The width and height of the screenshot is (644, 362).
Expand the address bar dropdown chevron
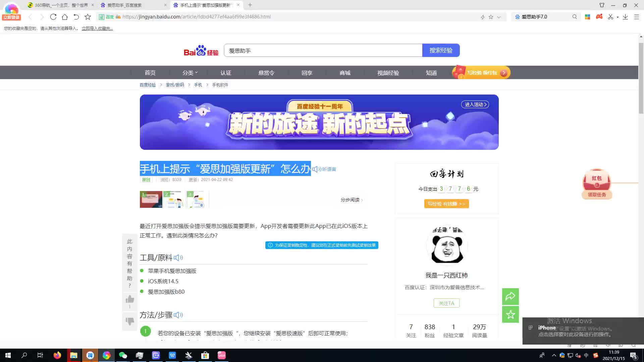(x=499, y=17)
